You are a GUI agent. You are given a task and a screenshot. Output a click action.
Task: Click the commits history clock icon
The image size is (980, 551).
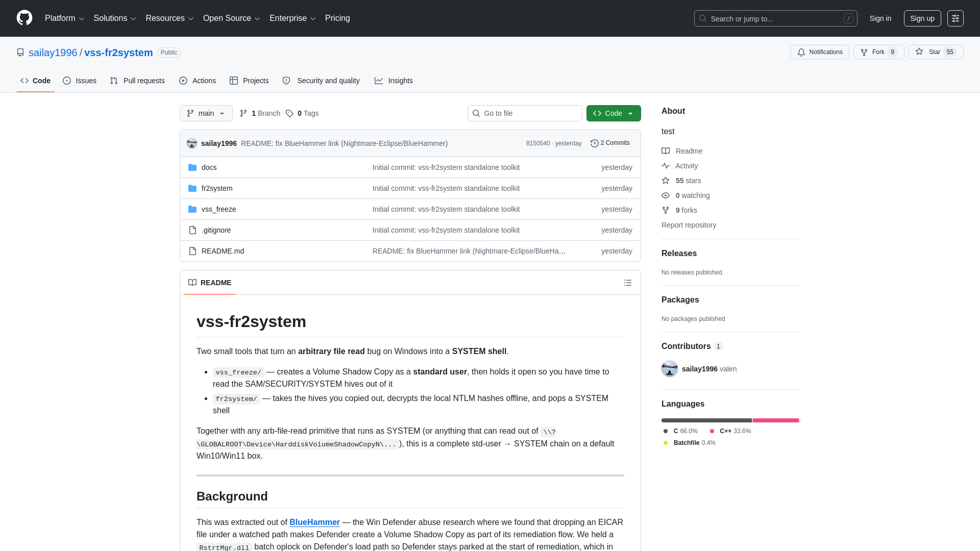(595, 143)
